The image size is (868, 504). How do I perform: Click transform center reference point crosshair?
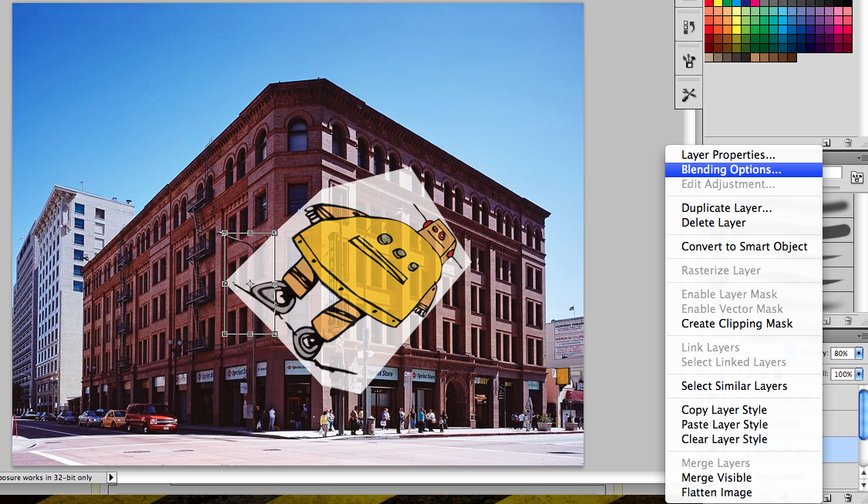tap(251, 284)
